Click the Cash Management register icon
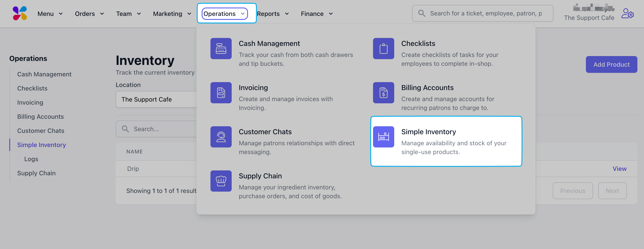Screen dimensions: 644x249 pos(221,49)
